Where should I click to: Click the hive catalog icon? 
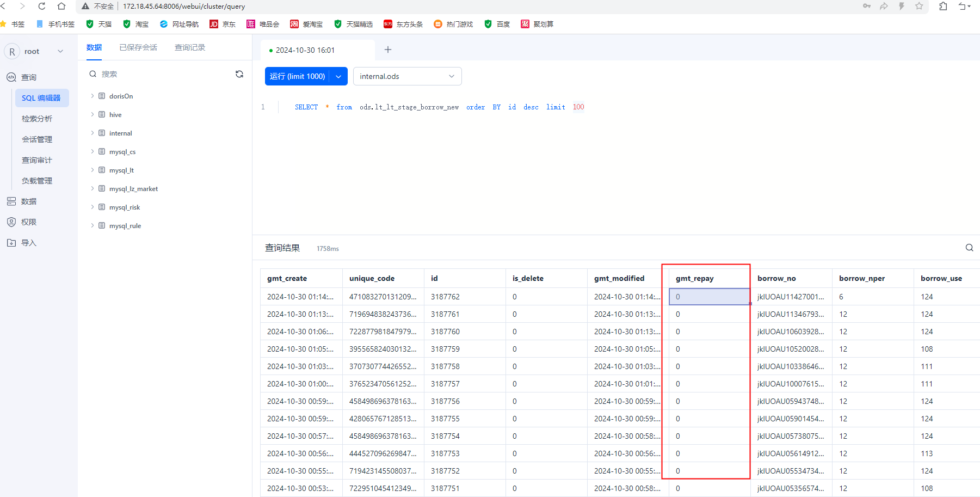click(102, 114)
